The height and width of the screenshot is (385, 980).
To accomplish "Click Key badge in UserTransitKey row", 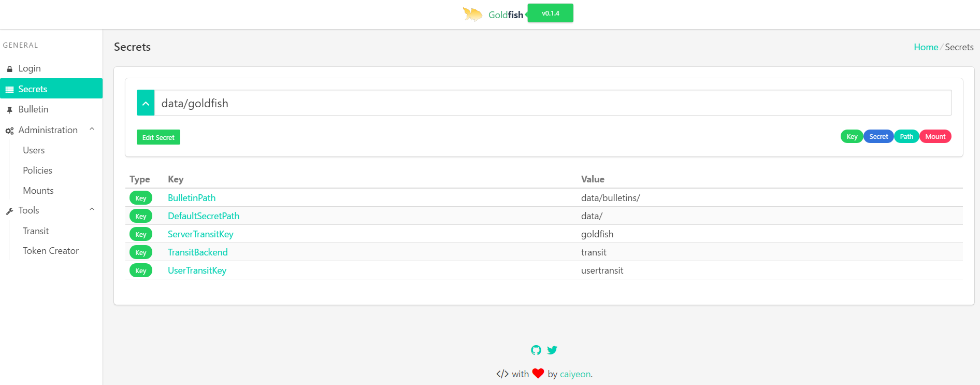I will click(141, 270).
